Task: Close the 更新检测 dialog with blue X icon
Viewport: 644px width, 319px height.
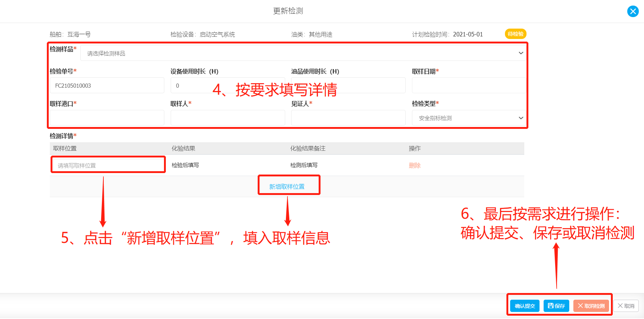Action: [x=633, y=12]
